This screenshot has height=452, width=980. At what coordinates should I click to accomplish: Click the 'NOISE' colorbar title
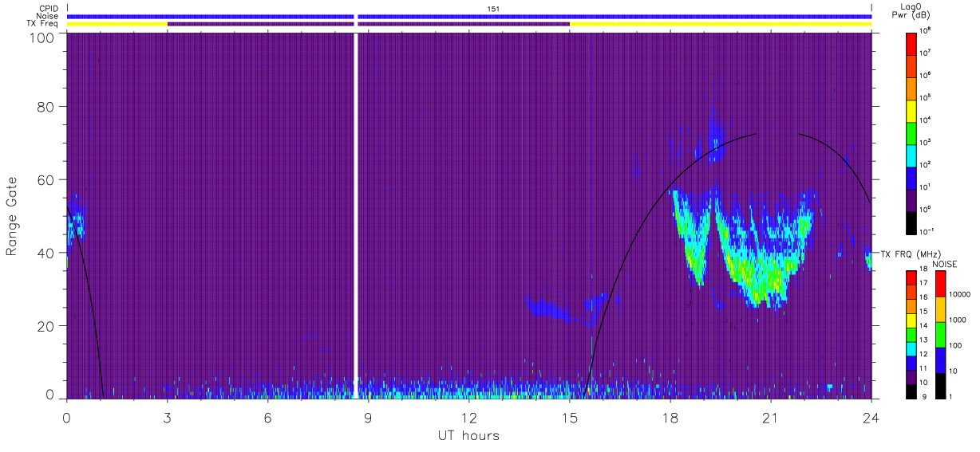coord(945,263)
